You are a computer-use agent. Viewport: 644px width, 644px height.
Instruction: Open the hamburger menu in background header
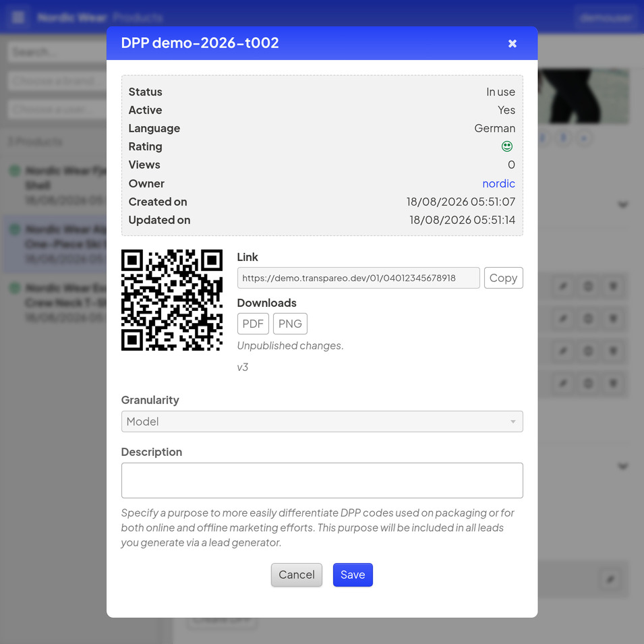point(18,18)
